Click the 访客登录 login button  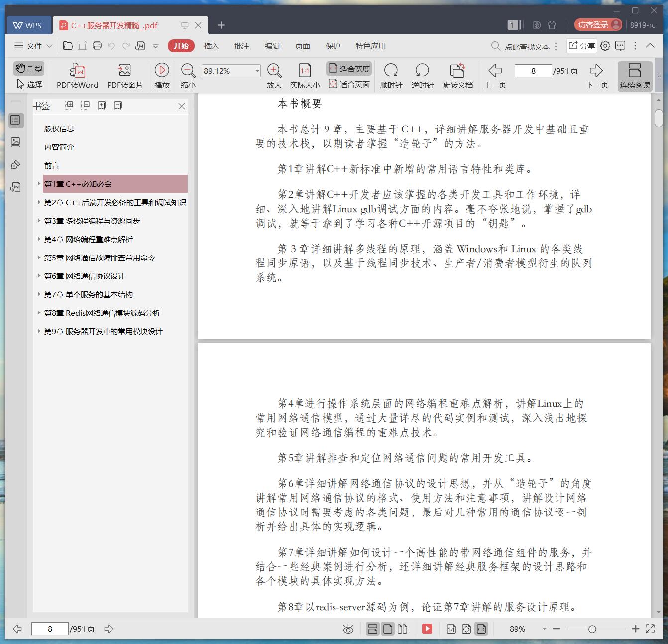point(598,24)
